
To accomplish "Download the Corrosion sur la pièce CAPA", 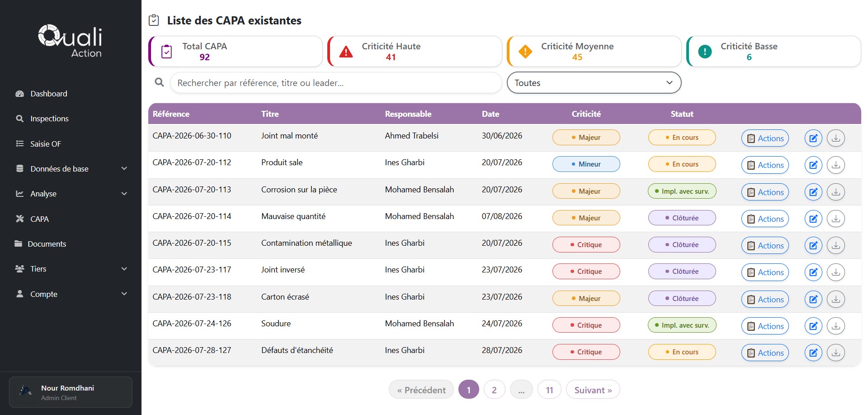I will (x=835, y=192).
